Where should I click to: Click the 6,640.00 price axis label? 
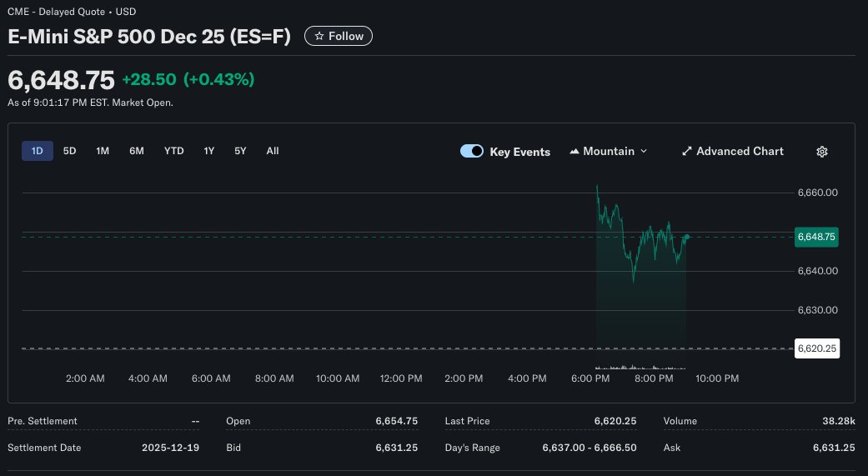(x=818, y=271)
